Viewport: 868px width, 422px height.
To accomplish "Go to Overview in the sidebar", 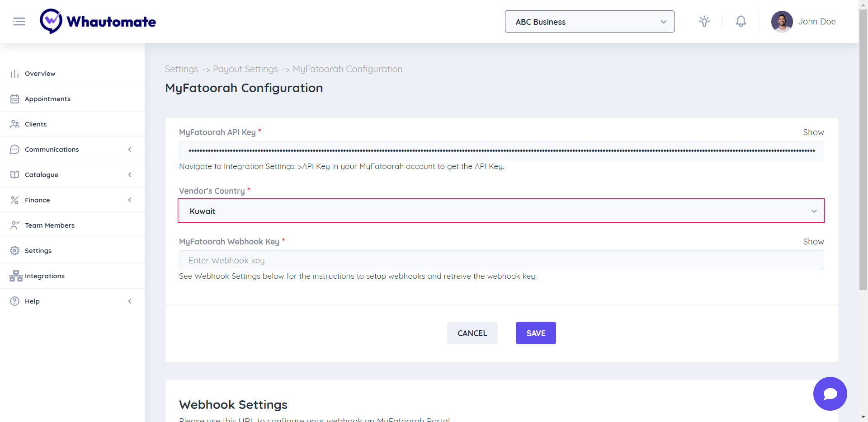I will 40,74.
